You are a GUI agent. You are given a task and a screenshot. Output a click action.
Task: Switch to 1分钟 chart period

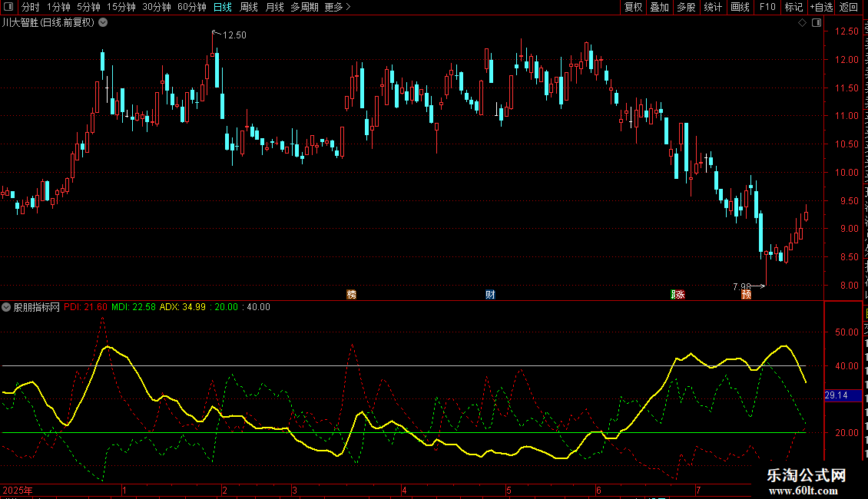click(x=58, y=7)
